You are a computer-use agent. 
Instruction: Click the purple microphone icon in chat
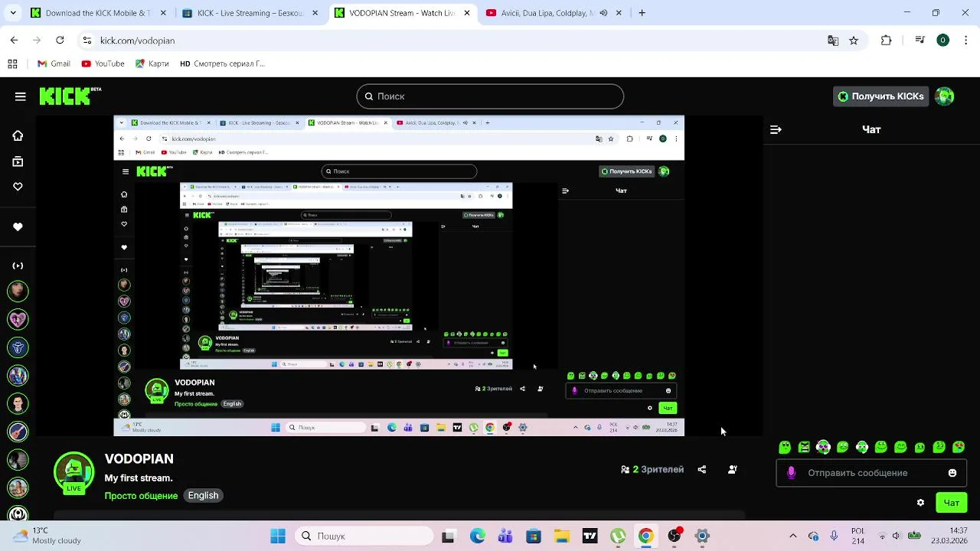pyautogui.click(x=791, y=473)
